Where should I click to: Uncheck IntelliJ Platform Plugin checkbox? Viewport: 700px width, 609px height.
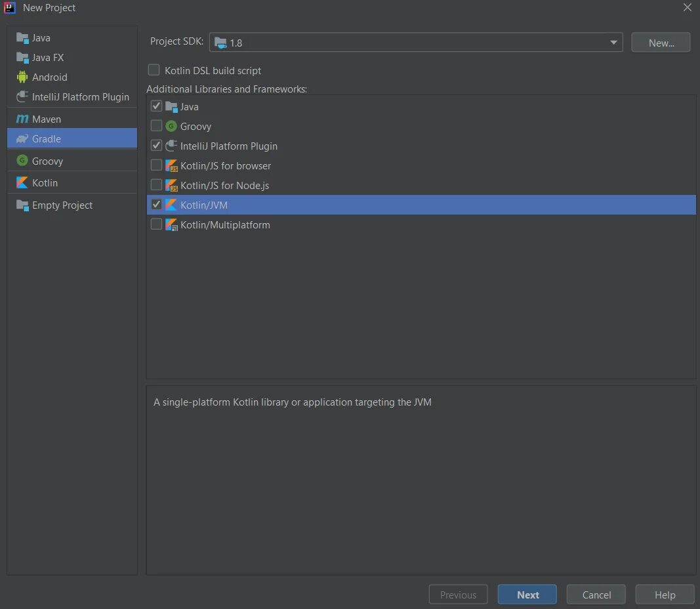coord(156,146)
